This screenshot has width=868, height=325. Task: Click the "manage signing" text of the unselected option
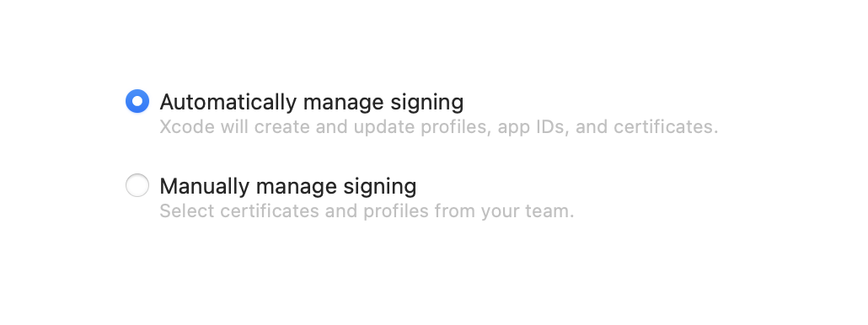point(336,187)
